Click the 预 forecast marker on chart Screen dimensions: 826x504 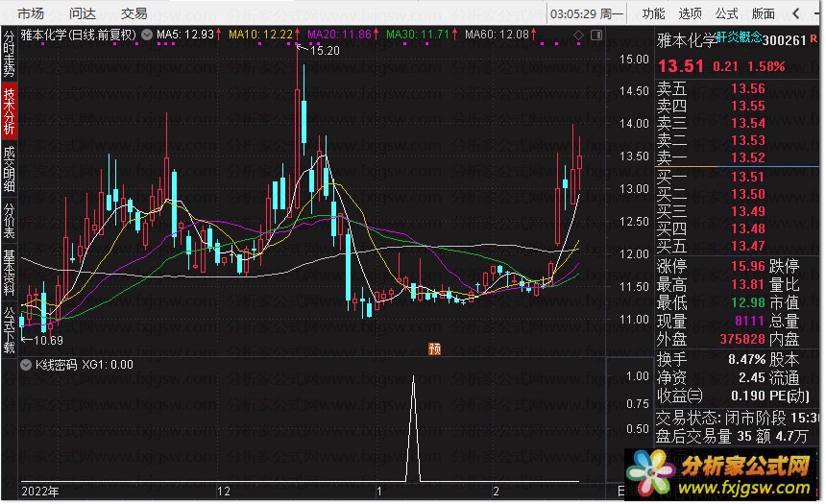pos(434,348)
